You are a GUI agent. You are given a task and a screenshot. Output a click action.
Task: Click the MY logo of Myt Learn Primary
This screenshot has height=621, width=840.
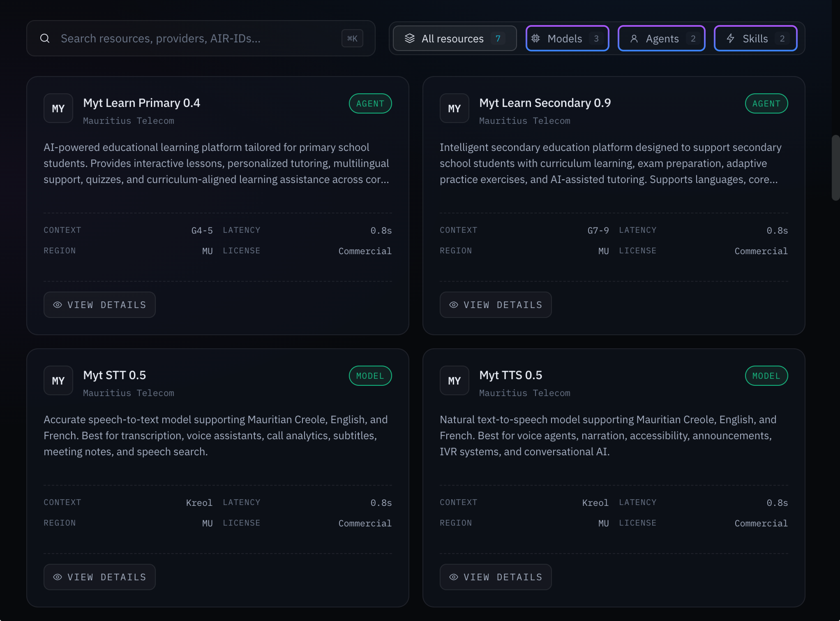pyautogui.click(x=58, y=108)
